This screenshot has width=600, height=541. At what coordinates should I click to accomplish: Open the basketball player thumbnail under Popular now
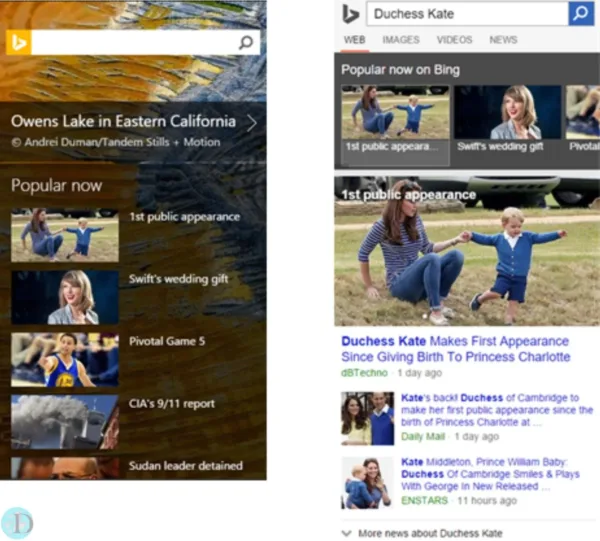coord(65,360)
